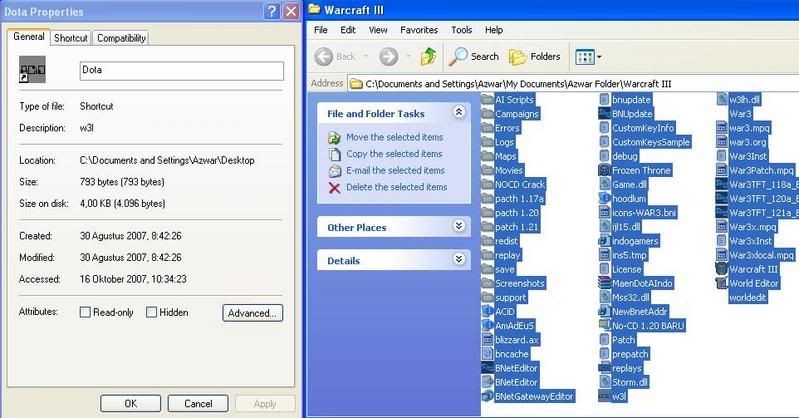Open the Edit menu
Screen dimensions: 799x418
coord(348,30)
